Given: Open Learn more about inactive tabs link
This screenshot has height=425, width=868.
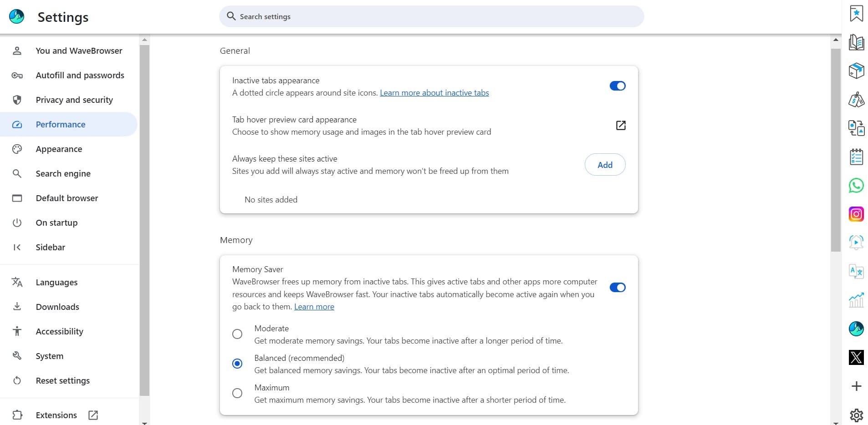Looking at the screenshot, I should coord(434,93).
